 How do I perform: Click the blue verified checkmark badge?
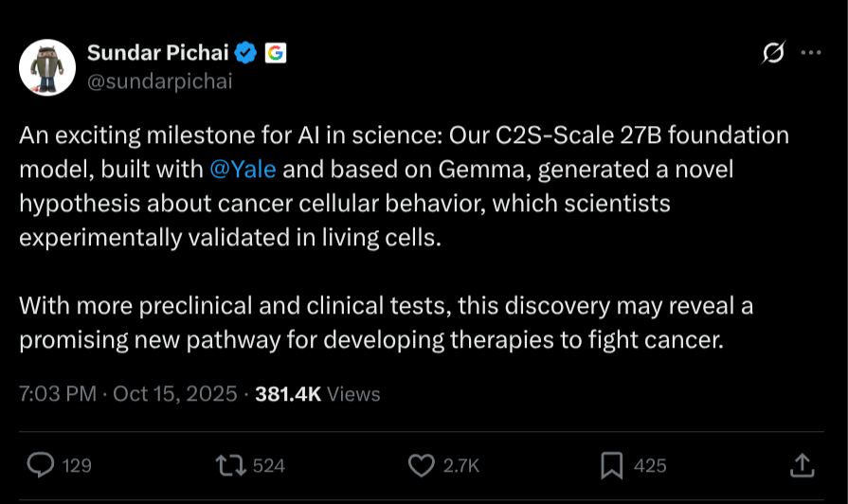(x=245, y=53)
